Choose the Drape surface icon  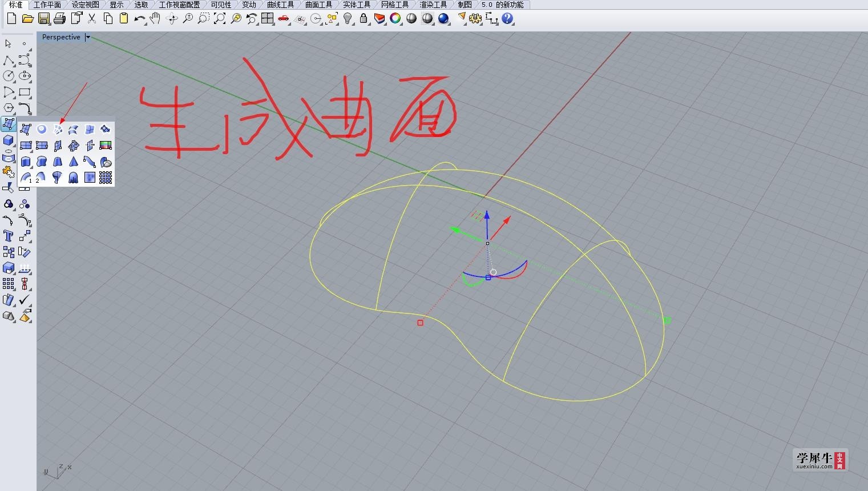pyautogui.click(x=74, y=178)
